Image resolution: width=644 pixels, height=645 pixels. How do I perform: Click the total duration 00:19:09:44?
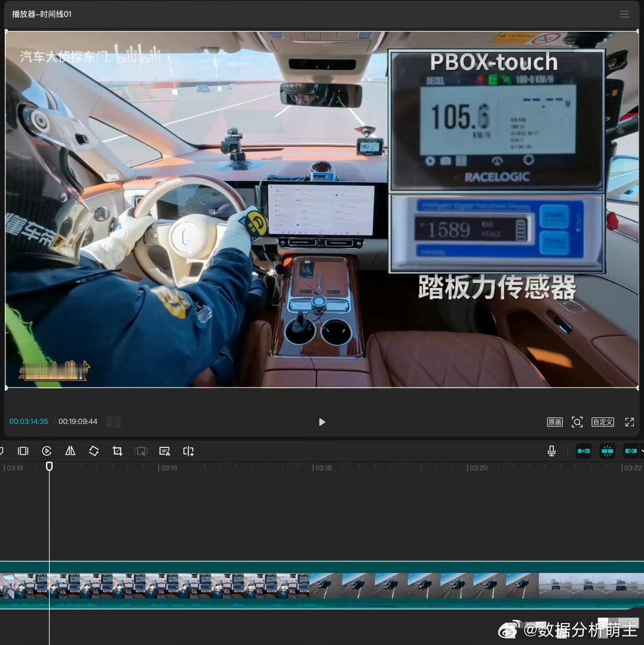pos(78,422)
